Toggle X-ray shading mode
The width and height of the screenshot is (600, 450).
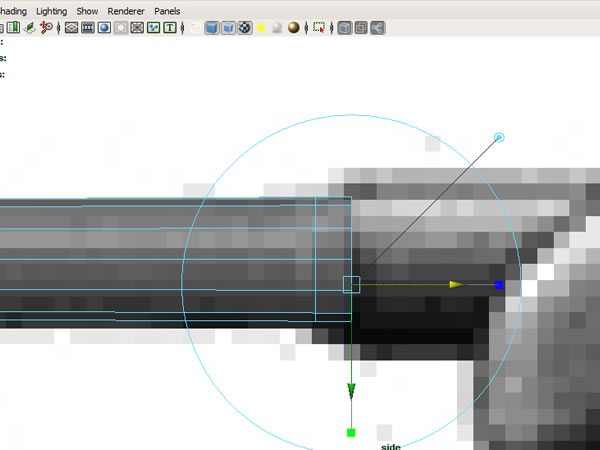click(344, 28)
